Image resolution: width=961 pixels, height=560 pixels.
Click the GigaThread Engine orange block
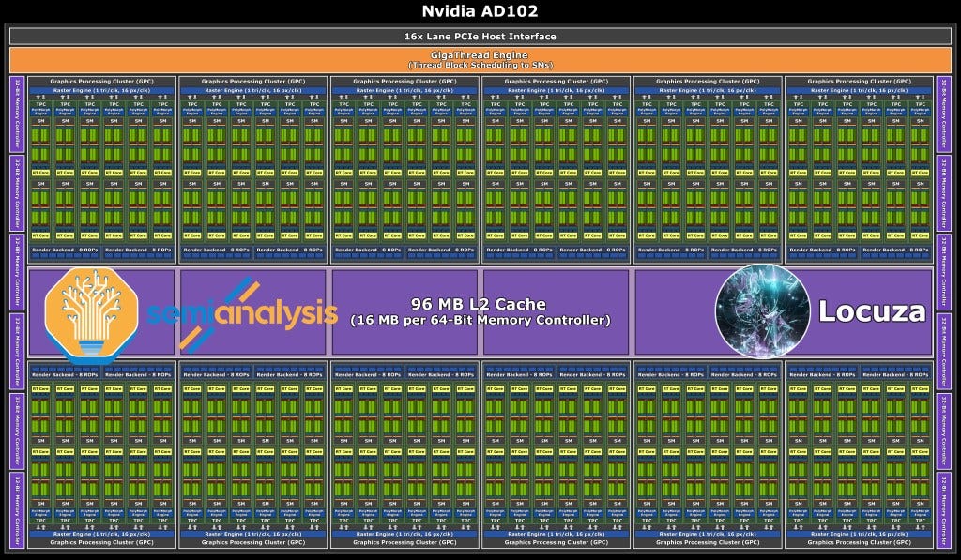480,60
